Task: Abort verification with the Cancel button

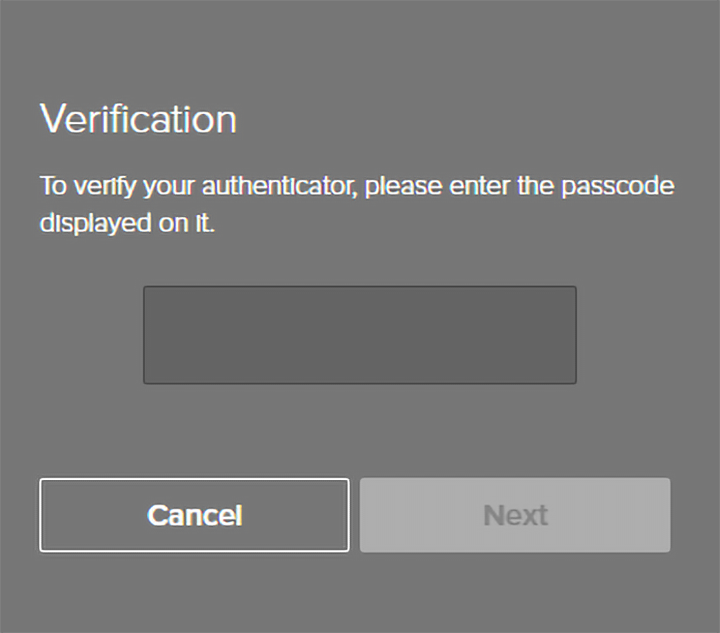Action: (x=194, y=515)
